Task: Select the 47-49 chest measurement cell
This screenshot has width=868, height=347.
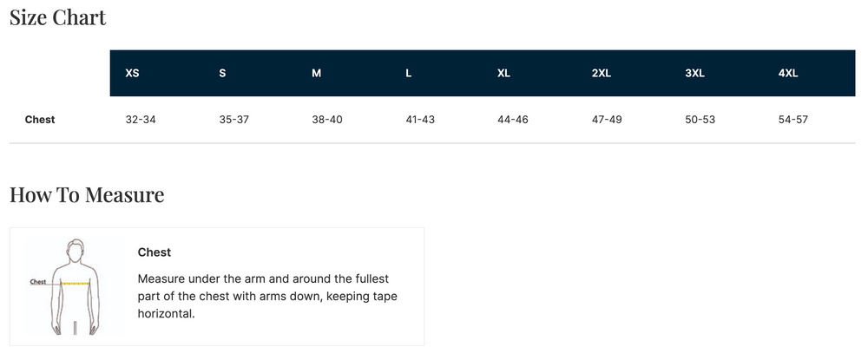Action: [607, 120]
